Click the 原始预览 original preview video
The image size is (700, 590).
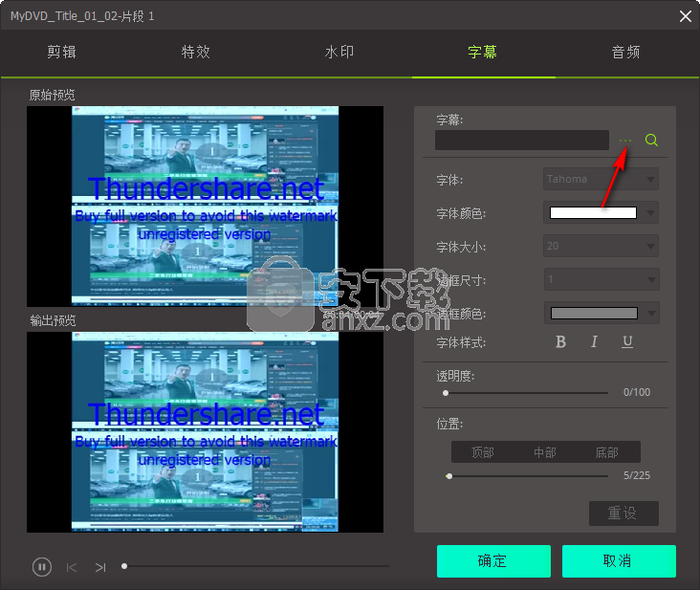click(x=205, y=207)
